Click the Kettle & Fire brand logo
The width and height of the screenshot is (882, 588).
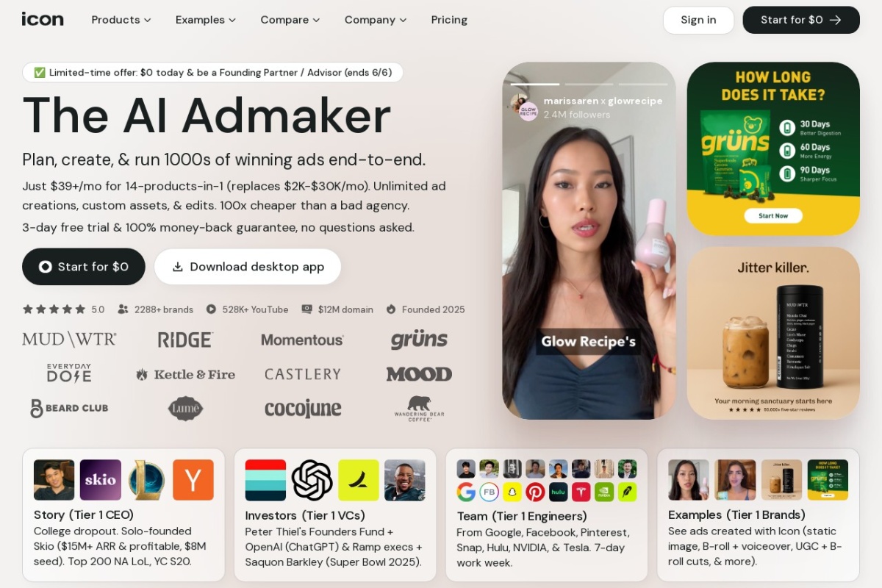click(185, 374)
